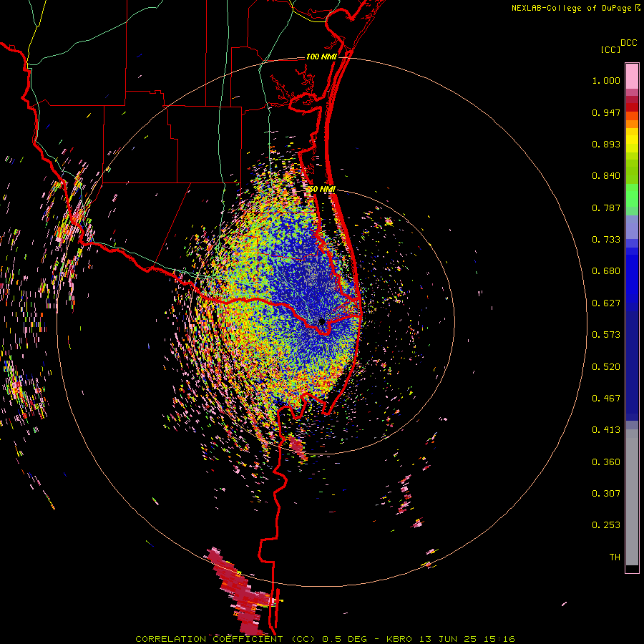Select the 0.520 color scale value

point(606,367)
